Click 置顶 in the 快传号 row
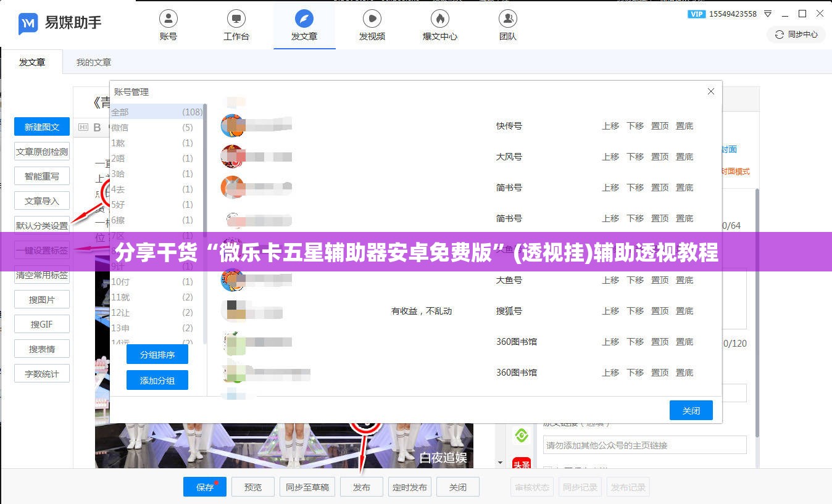Image resolution: width=832 pixels, height=504 pixels. [660, 126]
